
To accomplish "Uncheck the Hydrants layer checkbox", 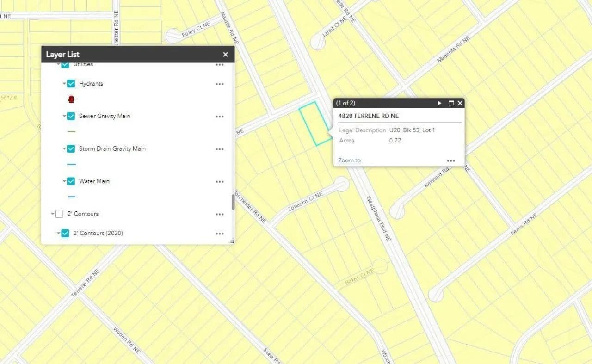I will coord(71,84).
